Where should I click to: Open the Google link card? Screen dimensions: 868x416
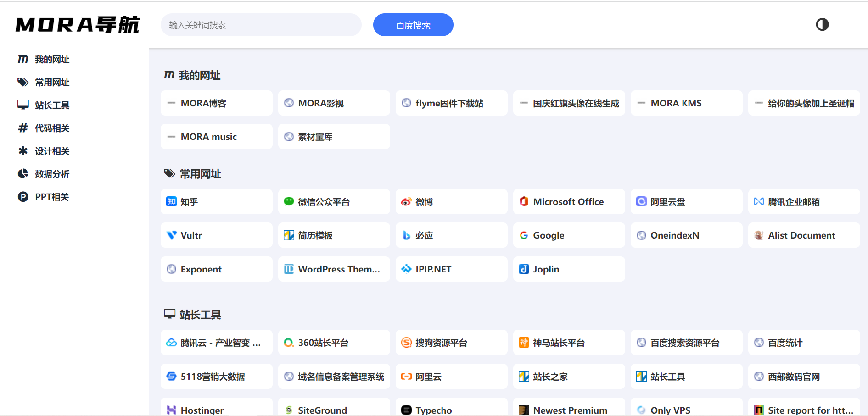tap(568, 235)
